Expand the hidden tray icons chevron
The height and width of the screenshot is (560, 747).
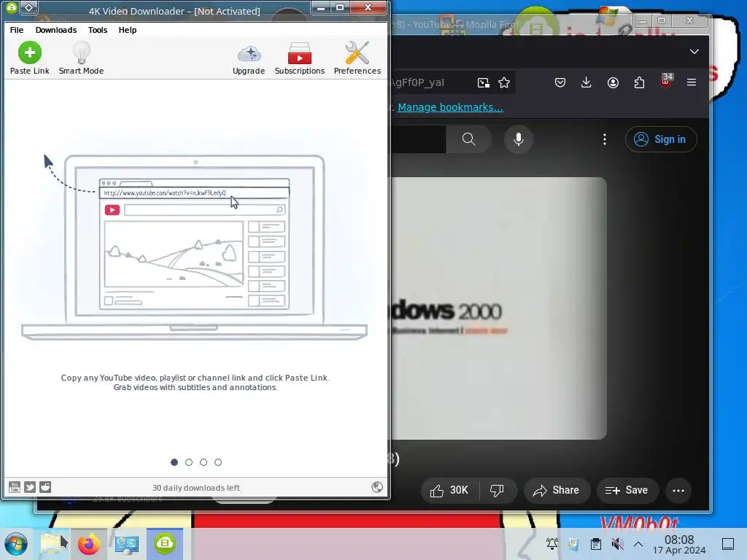638,544
